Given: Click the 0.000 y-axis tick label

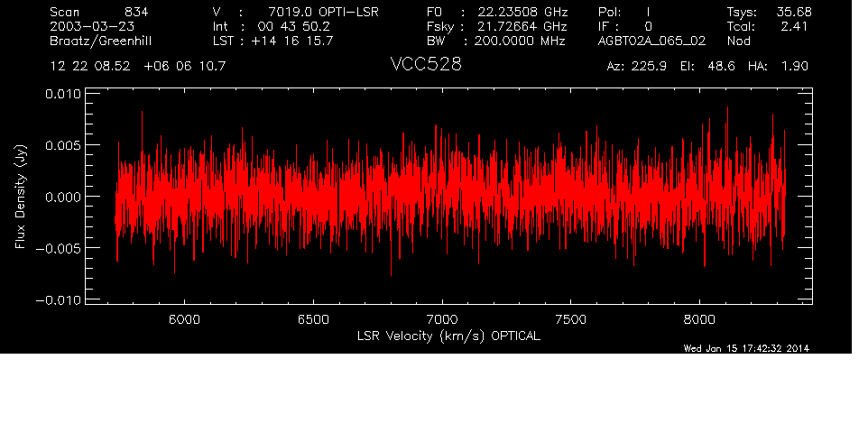Looking at the screenshot, I should pos(62,197).
